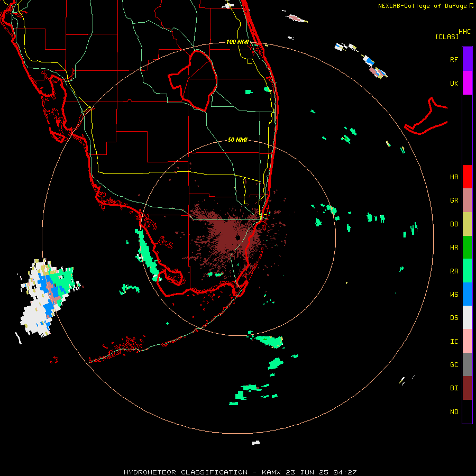
Task: Click the 04:27 timestamp
Action: click(x=345, y=472)
